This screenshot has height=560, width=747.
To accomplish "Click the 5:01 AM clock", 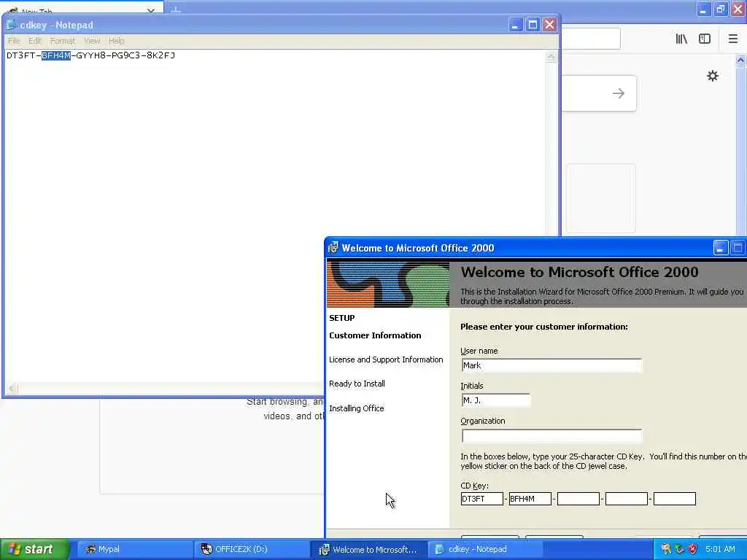I will coord(720,550).
